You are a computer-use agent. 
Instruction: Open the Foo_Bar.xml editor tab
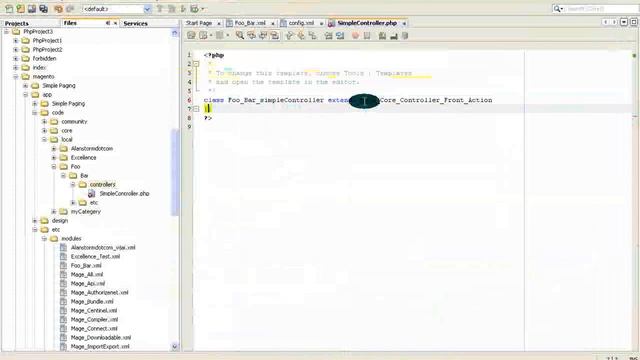pyautogui.click(x=250, y=23)
